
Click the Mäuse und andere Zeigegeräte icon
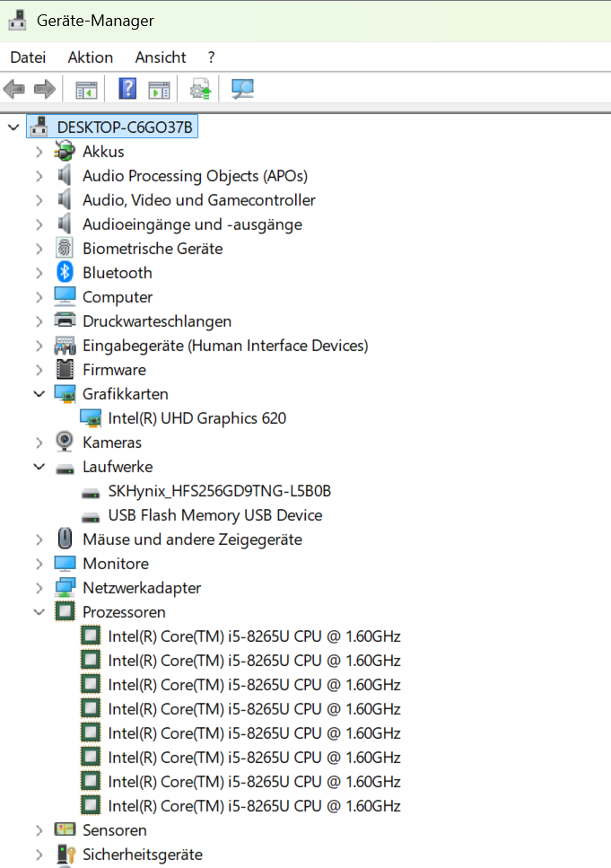pyautogui.click(x=65, y=539)
